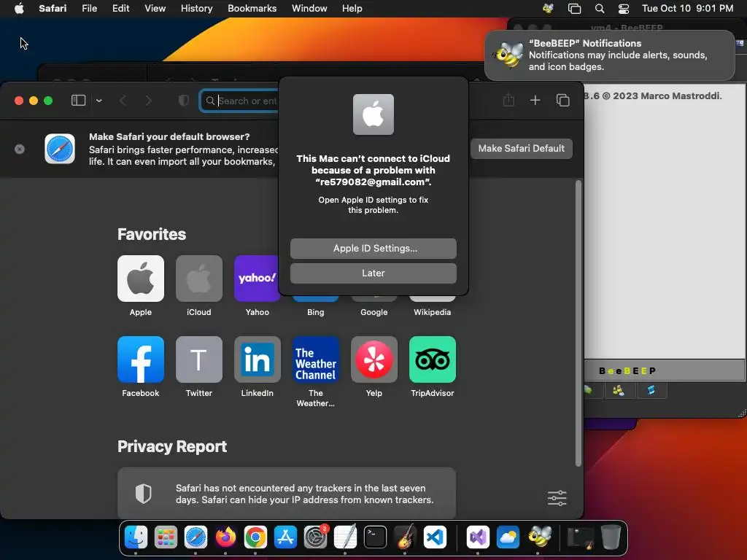Open the Help menu
This screenshot has height=560, width=747.
352,8
